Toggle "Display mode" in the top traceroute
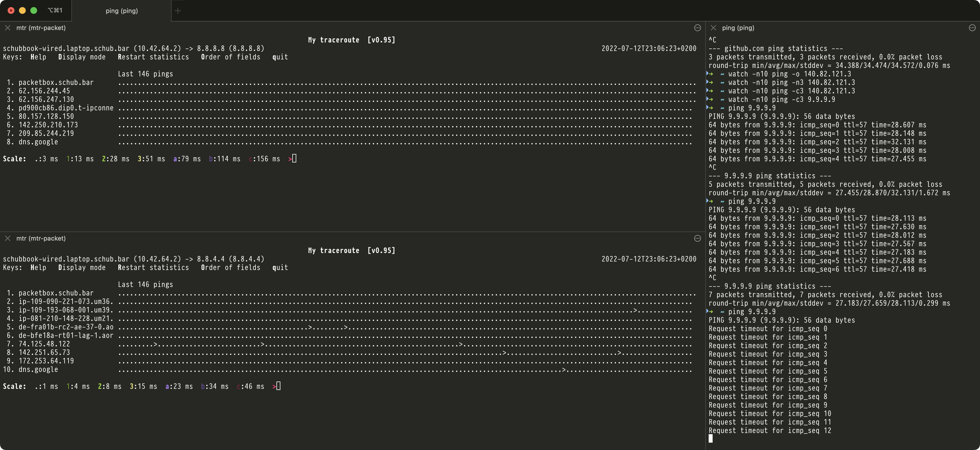The height and width of the screenshot is (450, 980). click(82, 57)
